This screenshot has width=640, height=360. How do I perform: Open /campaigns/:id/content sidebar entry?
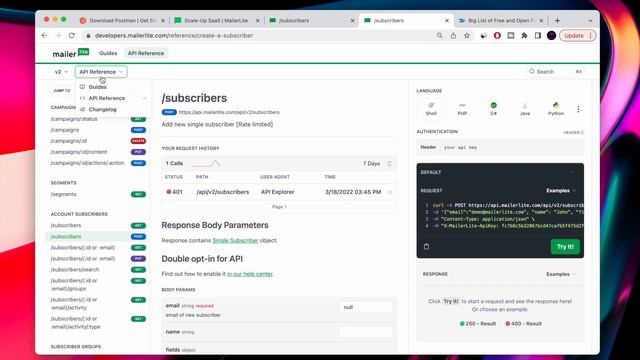point(98,152)
